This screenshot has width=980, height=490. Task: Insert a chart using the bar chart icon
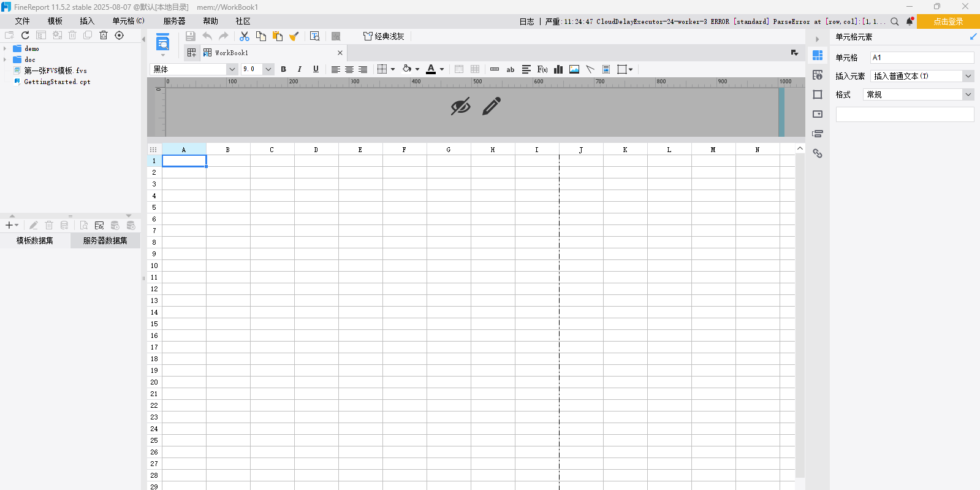pyautogui.click(x=558, y=69)
